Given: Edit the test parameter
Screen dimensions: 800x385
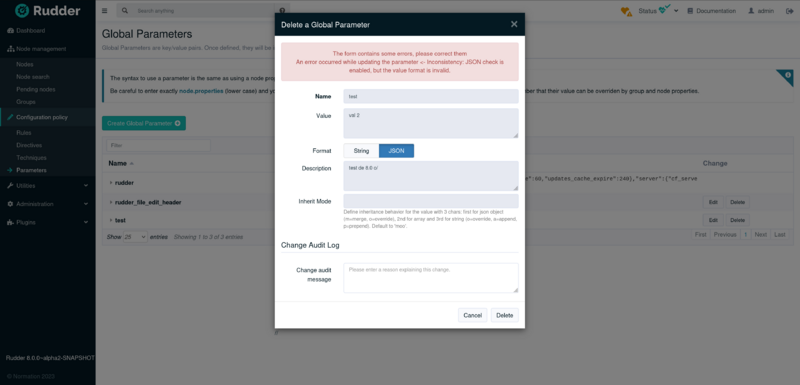Looking at the screenshot, I should [713, 220].
